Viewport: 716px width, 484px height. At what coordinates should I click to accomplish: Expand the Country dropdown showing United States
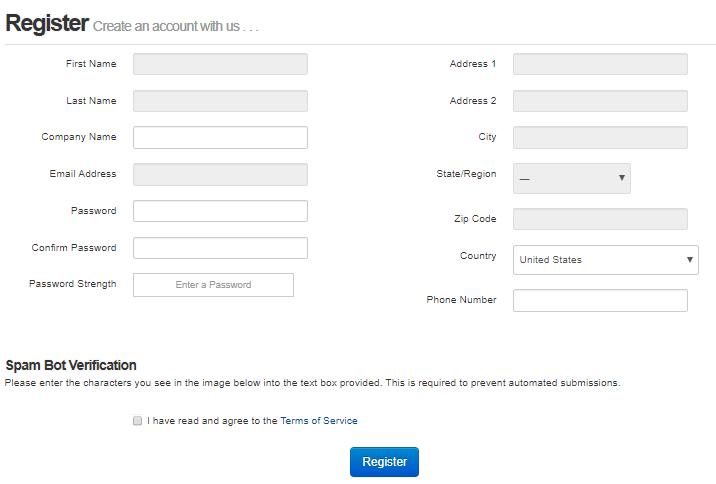[605, 260]
